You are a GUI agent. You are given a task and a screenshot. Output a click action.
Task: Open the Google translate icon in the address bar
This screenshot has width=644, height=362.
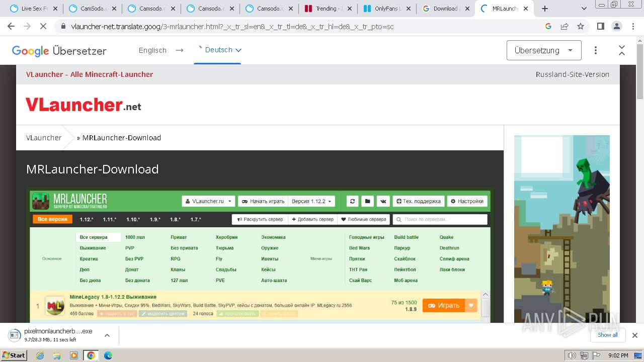(548, 26)
